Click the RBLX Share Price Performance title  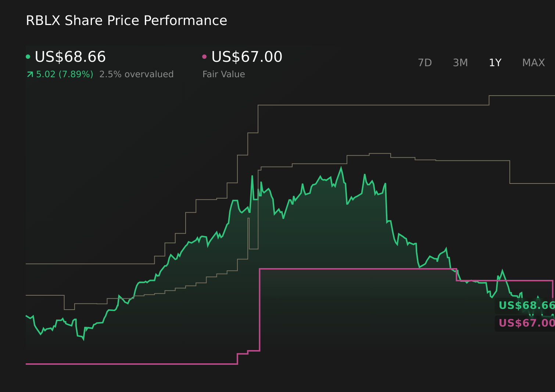point(126,20)
